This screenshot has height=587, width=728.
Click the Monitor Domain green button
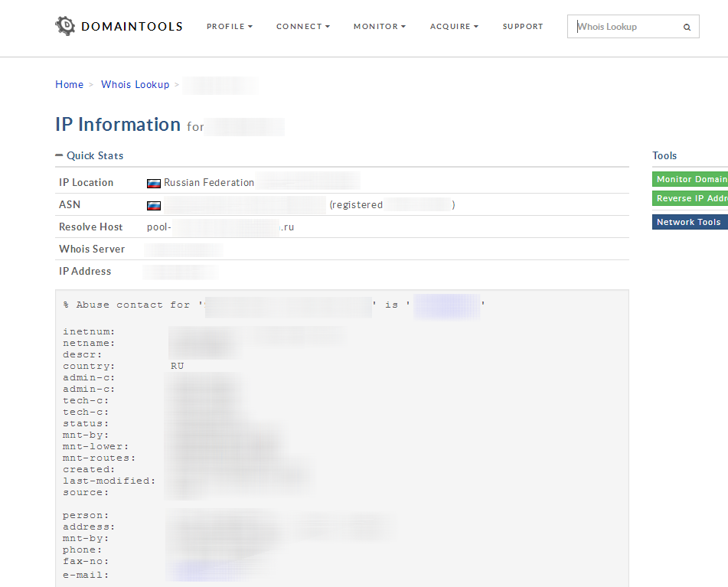pyautogui.click(x=690, y=179)
